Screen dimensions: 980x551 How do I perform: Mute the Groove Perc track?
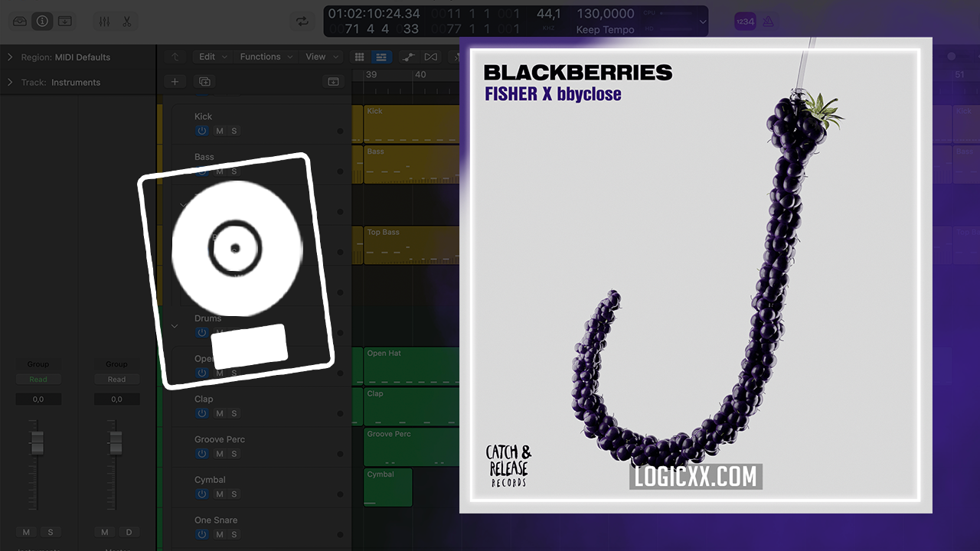pyautogui.click(x=220, y=454)
